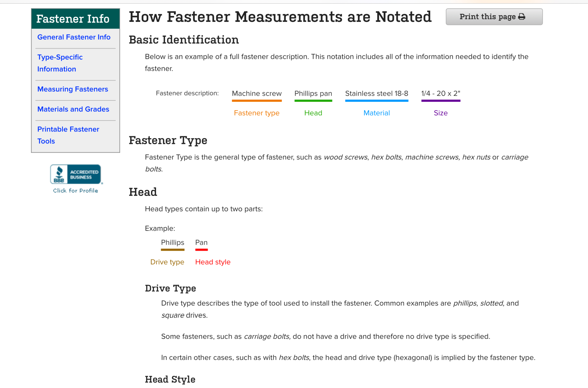Open General Fastener Info link

pos(74,37)
